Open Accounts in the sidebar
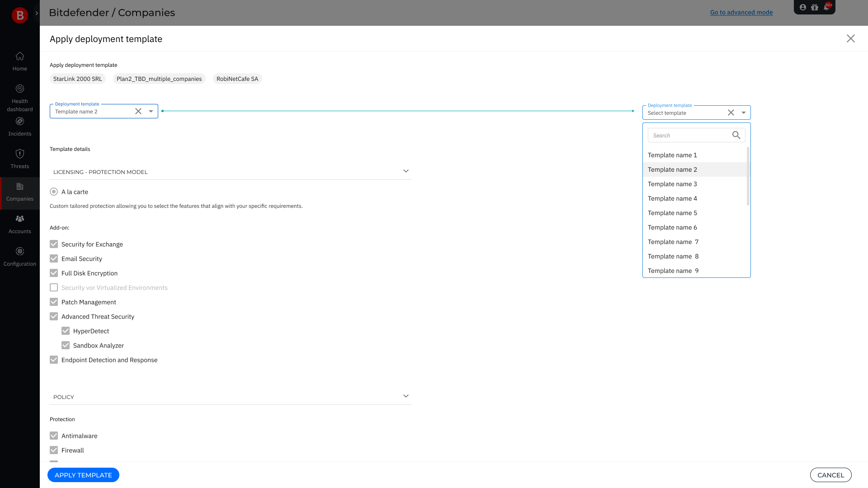Viewport: 868px width, 488px height. click(x=20, y=225)
